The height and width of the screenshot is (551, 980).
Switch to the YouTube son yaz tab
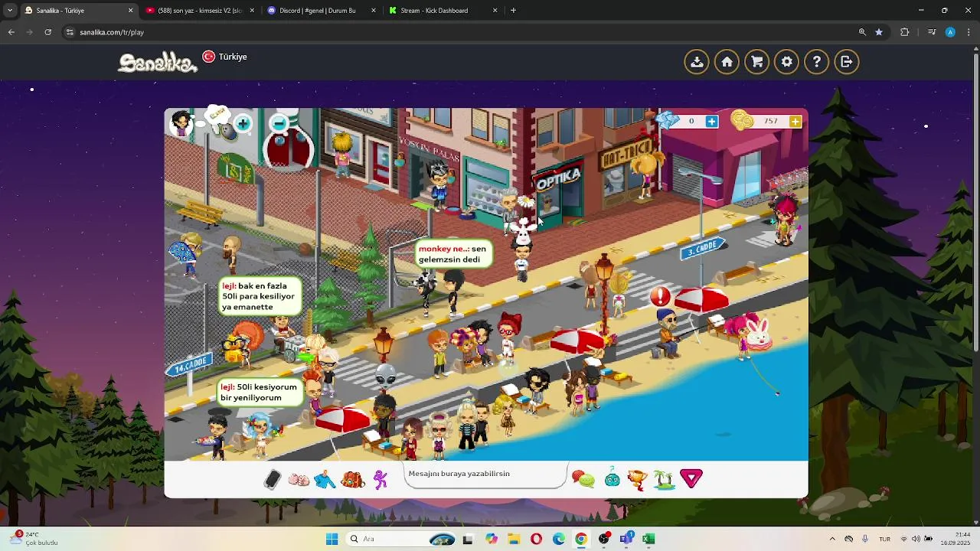click(x=199, y=11)
